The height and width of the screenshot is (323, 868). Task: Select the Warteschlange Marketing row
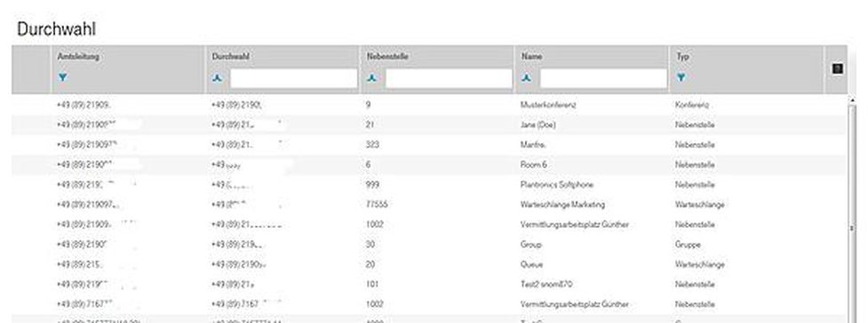click(x=429, y=205)
